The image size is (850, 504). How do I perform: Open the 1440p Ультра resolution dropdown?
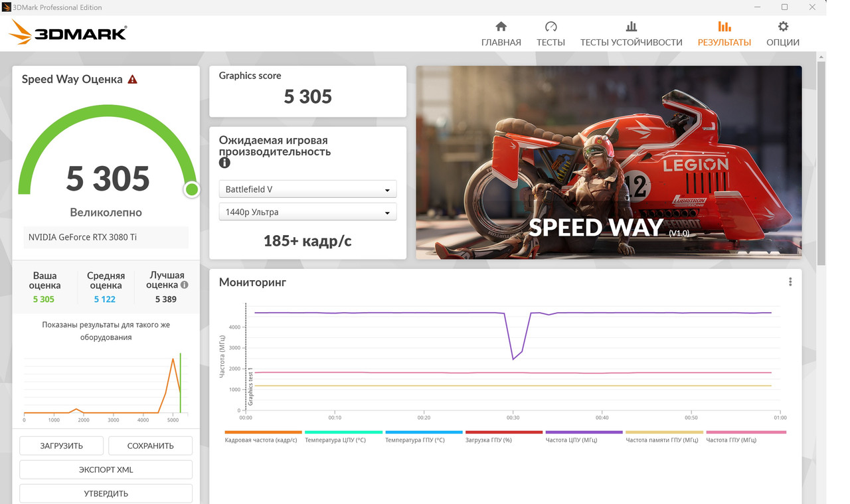click(307, 212)
